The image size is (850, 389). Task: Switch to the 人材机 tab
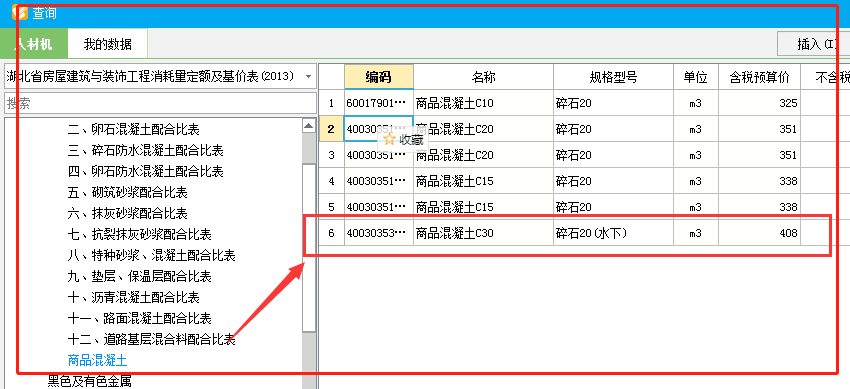34,44
